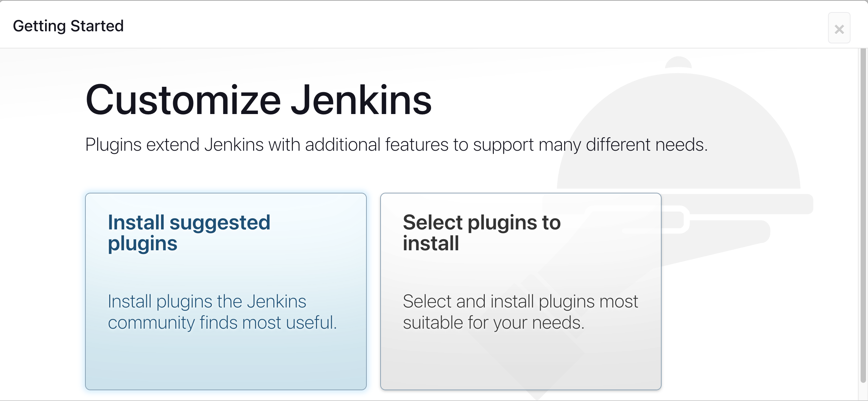
Task: Click the Customize Jenkins title
Action: pyautogui.click(x=258, y=100)
